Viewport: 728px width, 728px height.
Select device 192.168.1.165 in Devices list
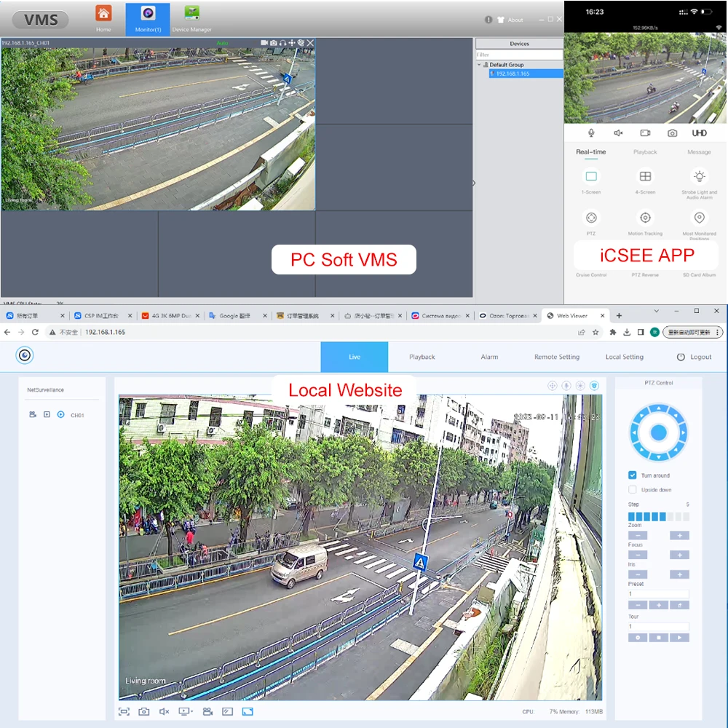point(526,74)
